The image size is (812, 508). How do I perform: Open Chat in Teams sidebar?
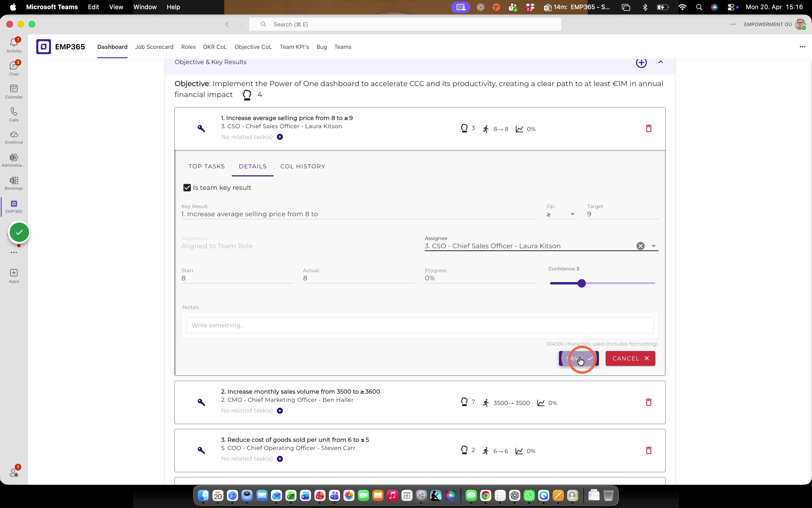(x=14, y=68)
